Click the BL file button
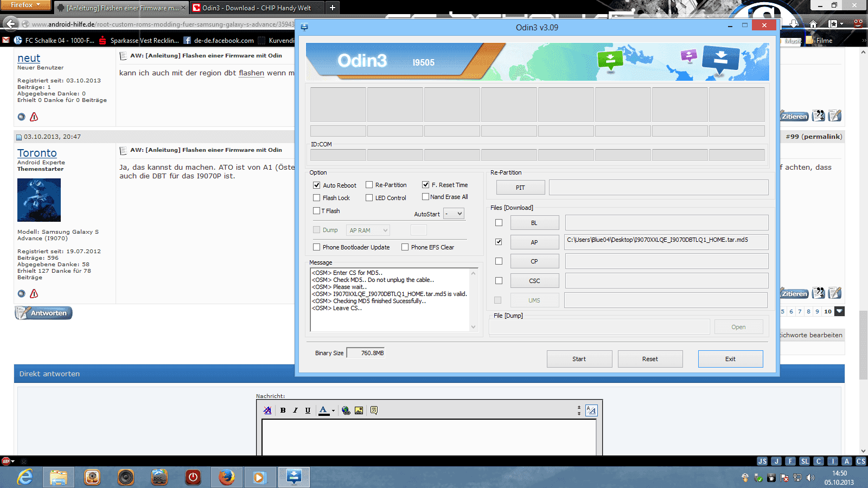Screen dimensions: 868x488 tap(534, 223)
